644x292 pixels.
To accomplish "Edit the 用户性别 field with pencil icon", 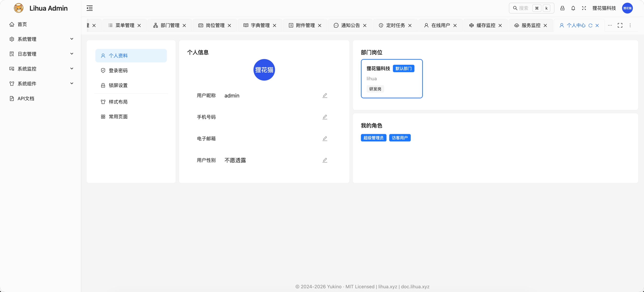I will tap(325, 160).
